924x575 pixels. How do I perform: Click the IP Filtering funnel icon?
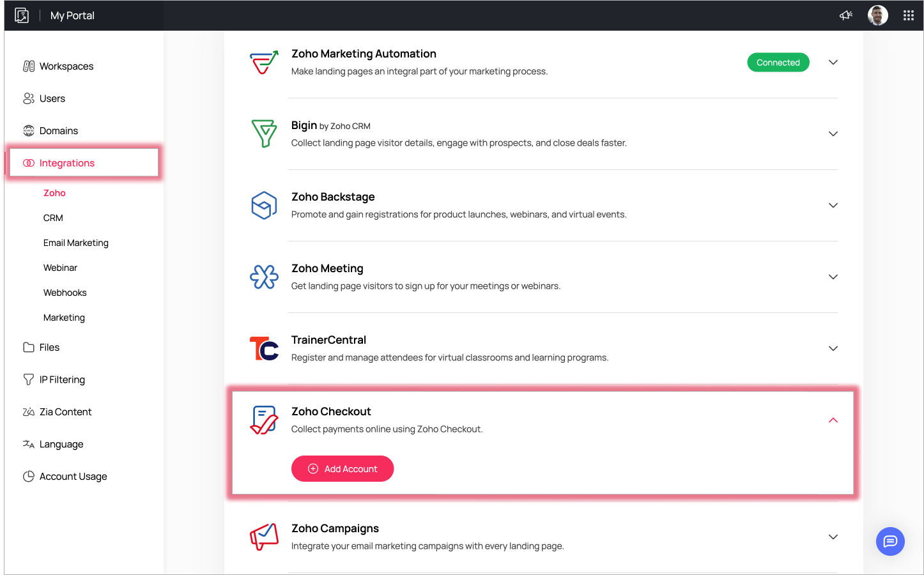pyautogui.click(x=29, y=379)
